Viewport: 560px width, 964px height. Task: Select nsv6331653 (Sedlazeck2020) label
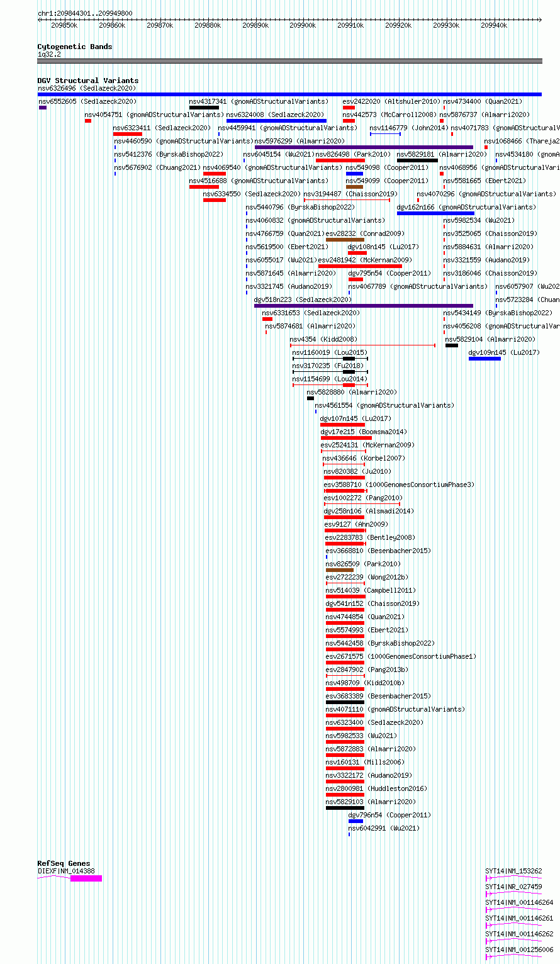click(311, 313)
